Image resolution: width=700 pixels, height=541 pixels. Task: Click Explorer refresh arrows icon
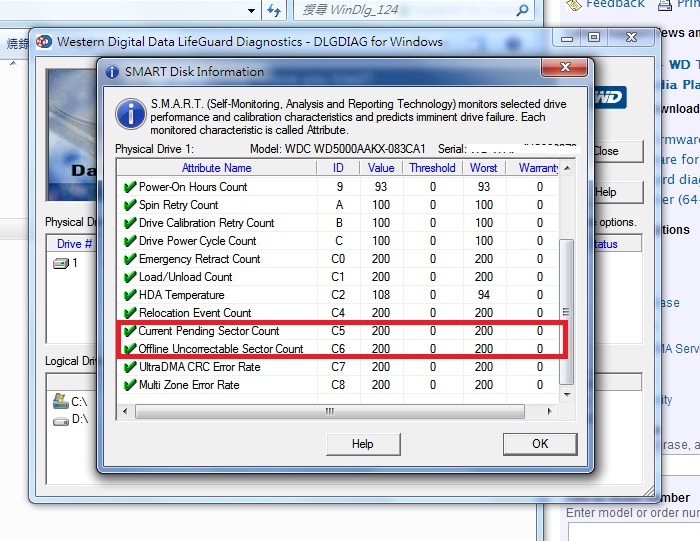tap(274, 10)
